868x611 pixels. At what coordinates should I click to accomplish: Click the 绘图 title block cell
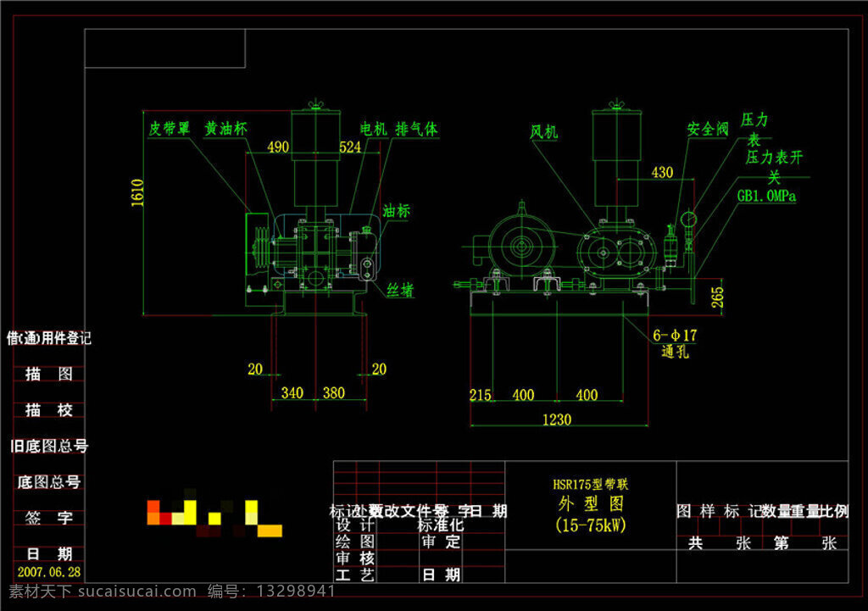(355, 542)
